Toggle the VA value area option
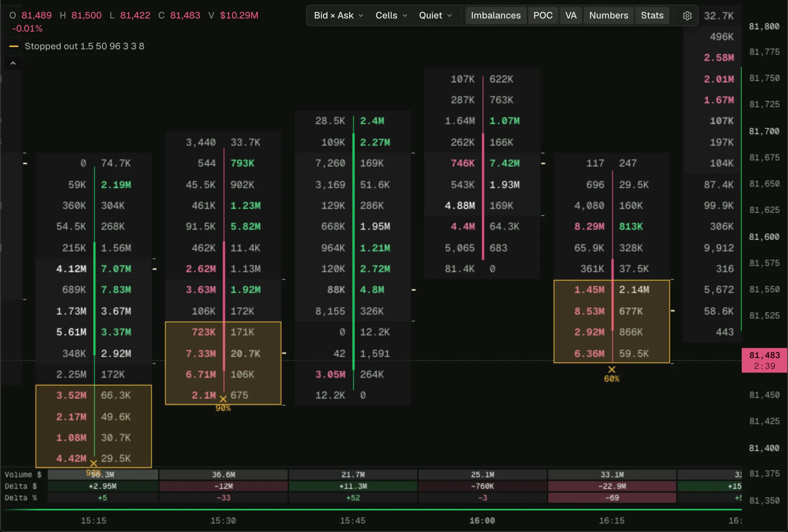This screenshot has width=788, height=532. point(571,15)
